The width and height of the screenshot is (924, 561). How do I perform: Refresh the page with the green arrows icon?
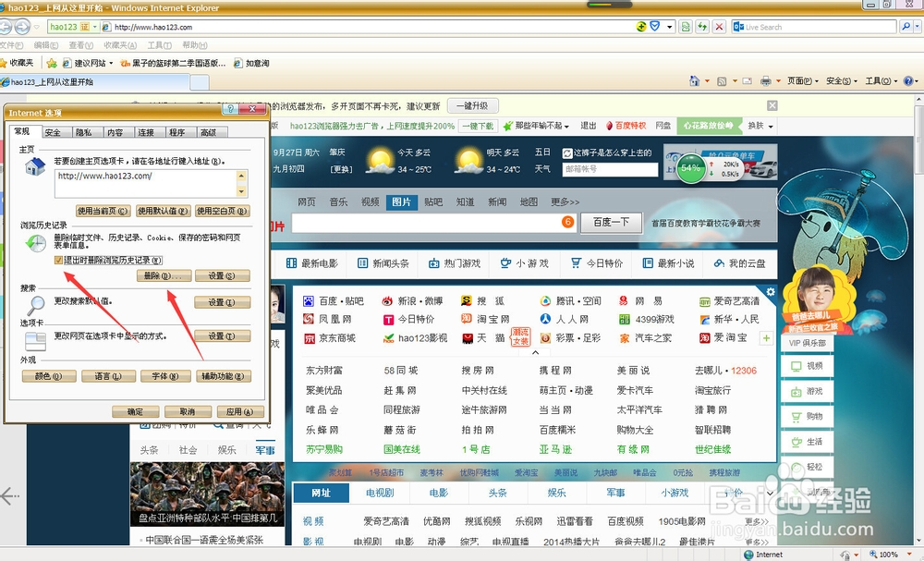pyautogui.click(x=702, y=27)
